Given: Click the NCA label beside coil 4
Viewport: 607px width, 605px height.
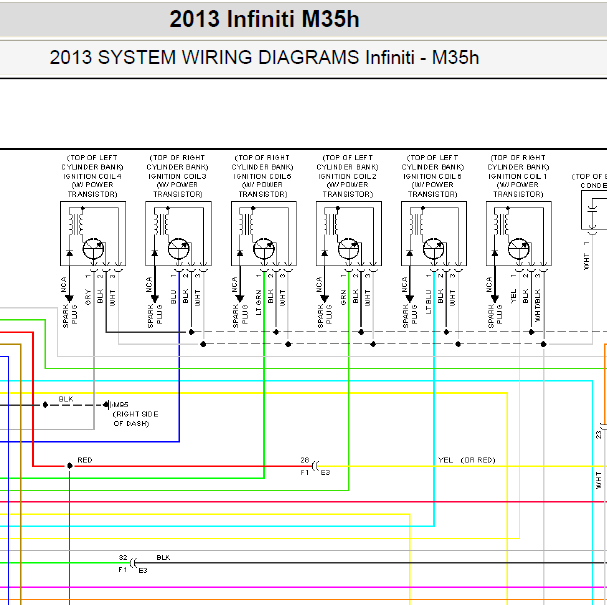Looking at the screenshot, I should [63, 285].
